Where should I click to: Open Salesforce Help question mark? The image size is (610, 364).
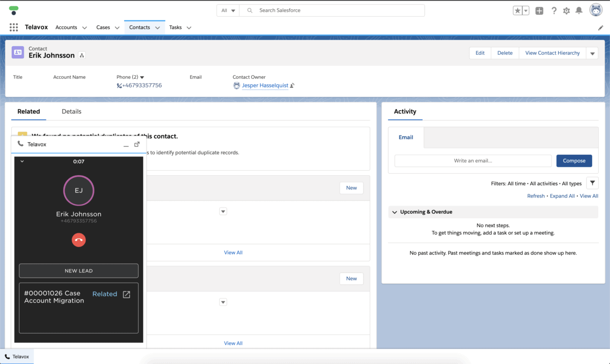tap(554, 11)
